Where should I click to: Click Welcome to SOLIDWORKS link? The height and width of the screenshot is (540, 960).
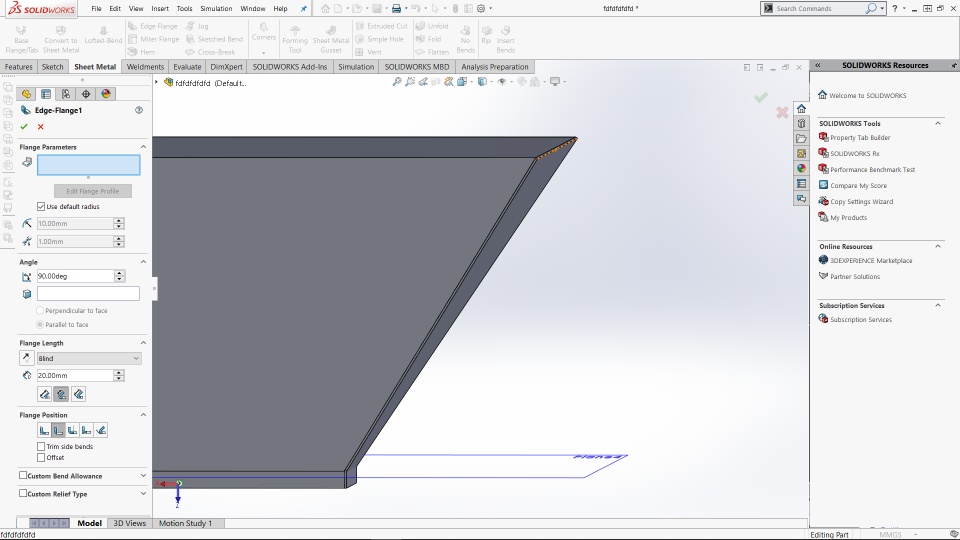868,96
